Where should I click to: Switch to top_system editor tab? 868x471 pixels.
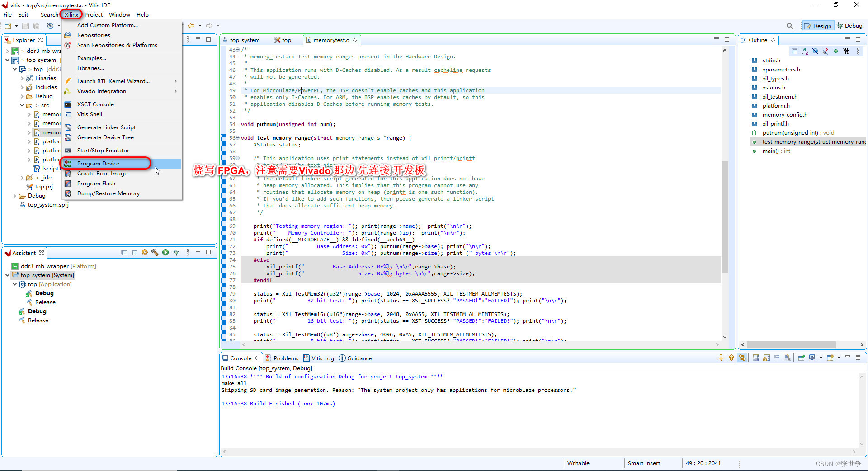[x=241, y=40]
